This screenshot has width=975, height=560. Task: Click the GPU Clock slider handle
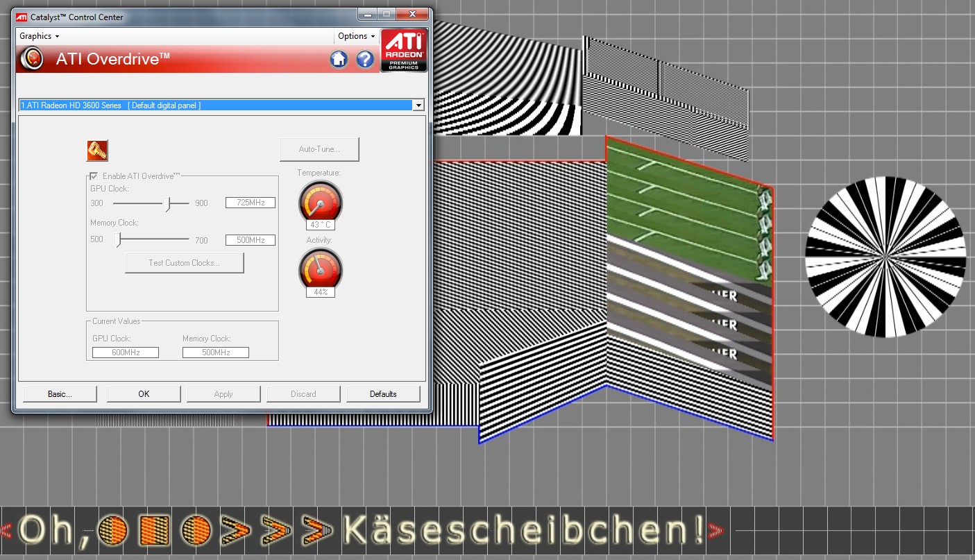pos(167,204)
